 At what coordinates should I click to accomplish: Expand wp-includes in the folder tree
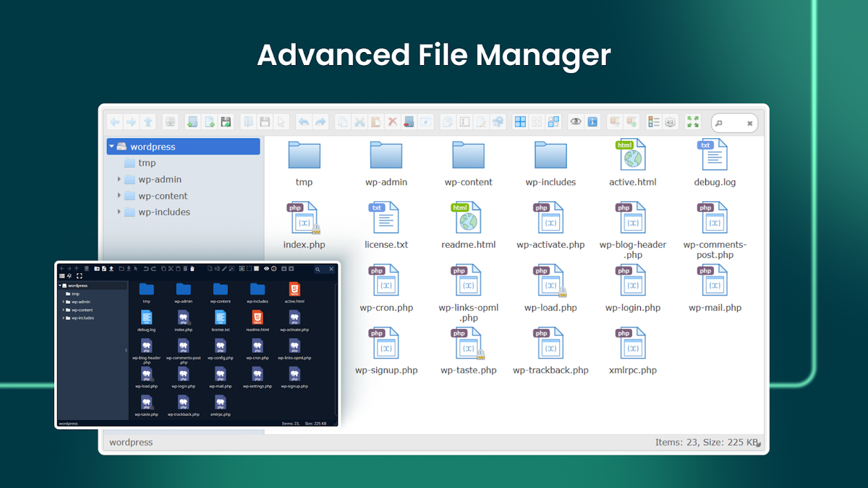click(120, 212)
